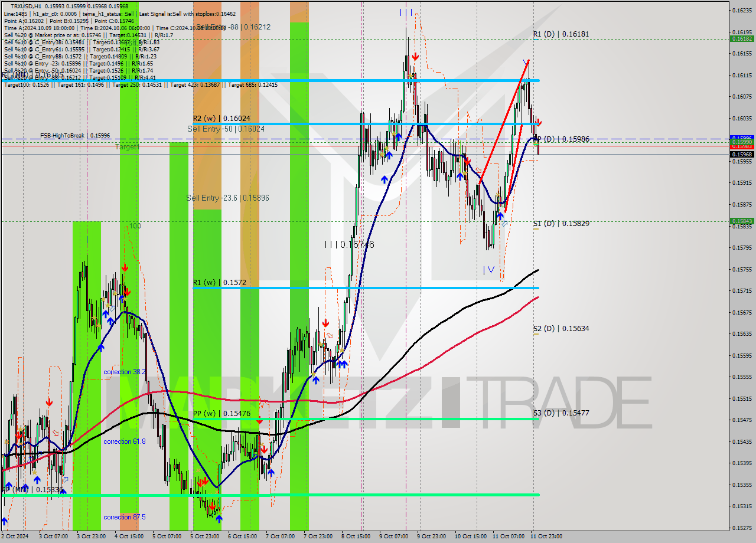Click the 'S2 (D) | 0.15634' support label
The image size is (756, 543).
click(561, 329)
